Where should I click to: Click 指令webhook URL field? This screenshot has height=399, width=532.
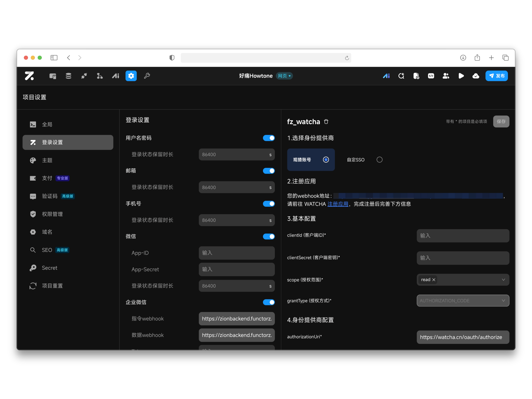tap(237, 319)
